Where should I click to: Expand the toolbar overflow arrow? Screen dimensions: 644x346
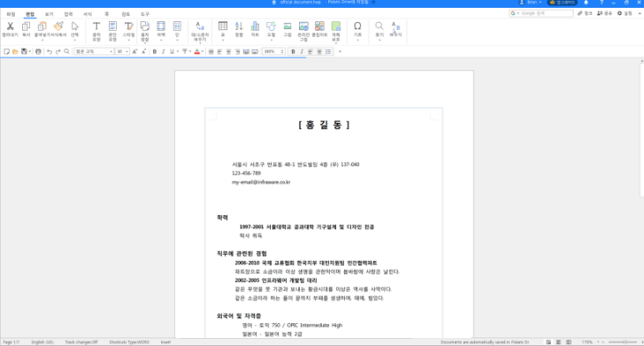(x=340, y=51)
